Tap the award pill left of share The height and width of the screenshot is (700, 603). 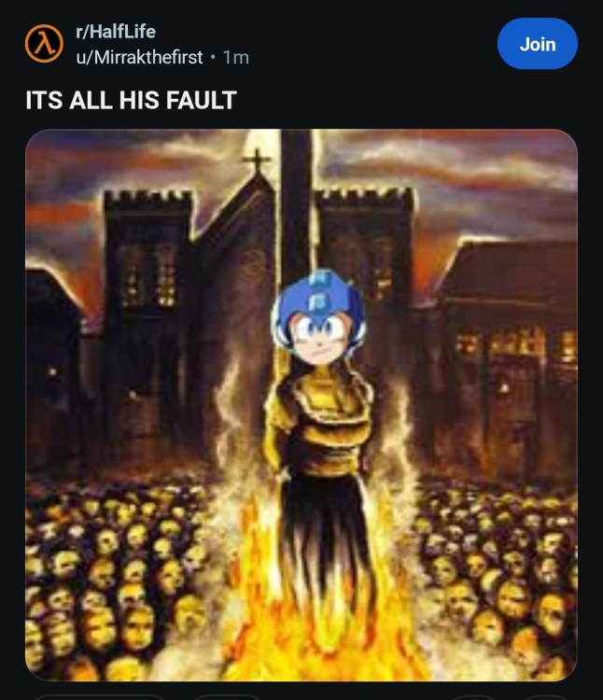pos(473,697)
